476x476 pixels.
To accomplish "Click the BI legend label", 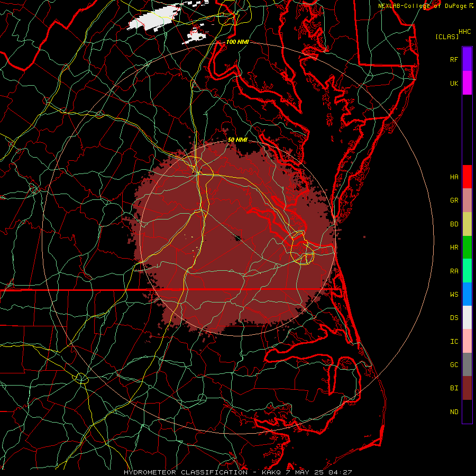I will click(x=454, y=388).
